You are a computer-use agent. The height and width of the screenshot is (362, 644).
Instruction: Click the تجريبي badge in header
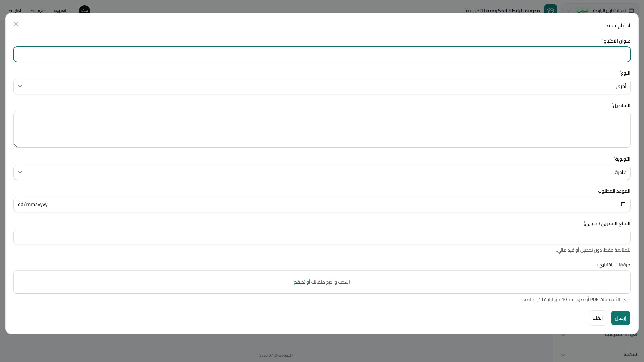click(x=583, y=11)
